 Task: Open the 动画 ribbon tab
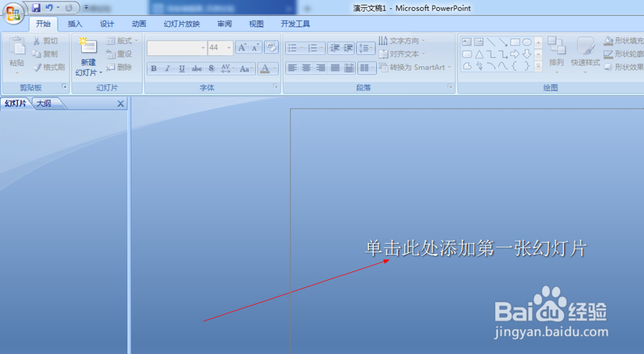click(x=139, y=24)
